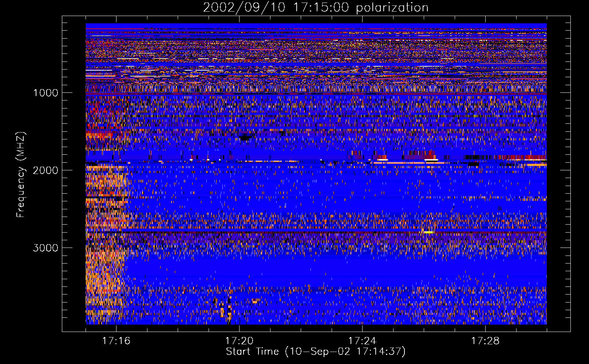Click the plot title '2002/09/10 17:15:00 polarization'
Viewport: 589px width, 364px height.
(316, 7)
